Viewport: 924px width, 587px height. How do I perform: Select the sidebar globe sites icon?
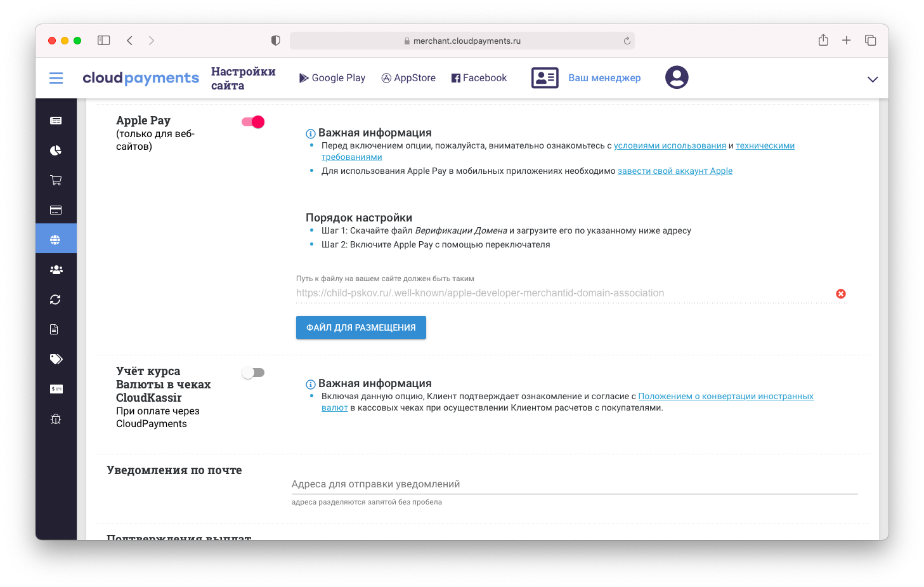[x=56, y=239]
